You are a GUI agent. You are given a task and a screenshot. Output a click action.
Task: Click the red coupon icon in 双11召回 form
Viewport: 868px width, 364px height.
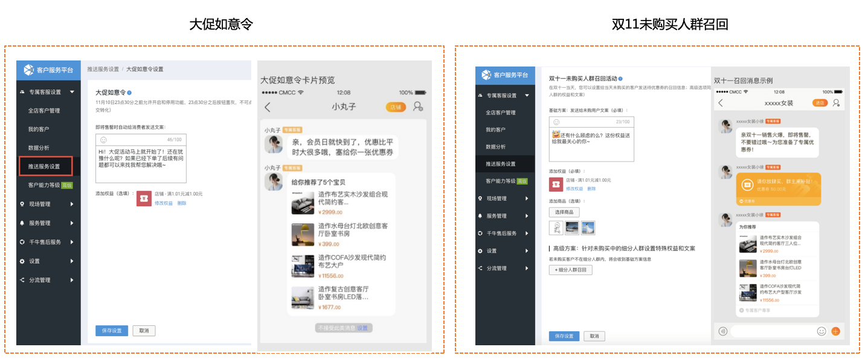coord(556,184)
